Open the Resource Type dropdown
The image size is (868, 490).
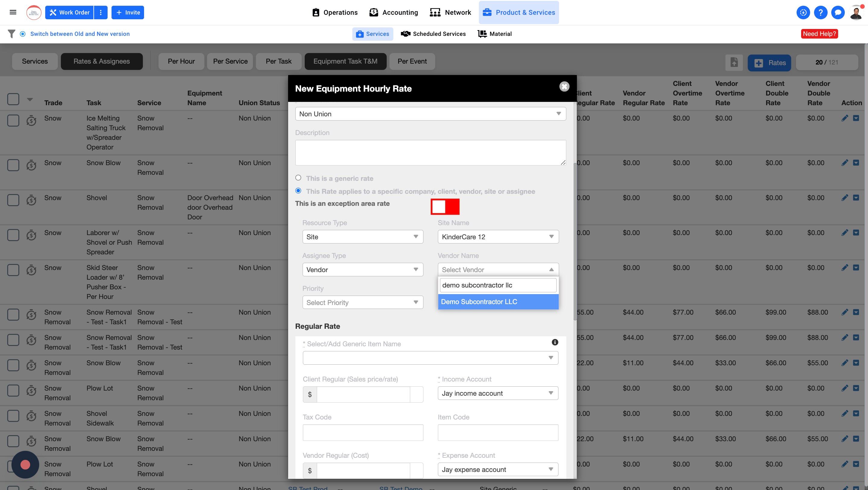coord(363,237)
